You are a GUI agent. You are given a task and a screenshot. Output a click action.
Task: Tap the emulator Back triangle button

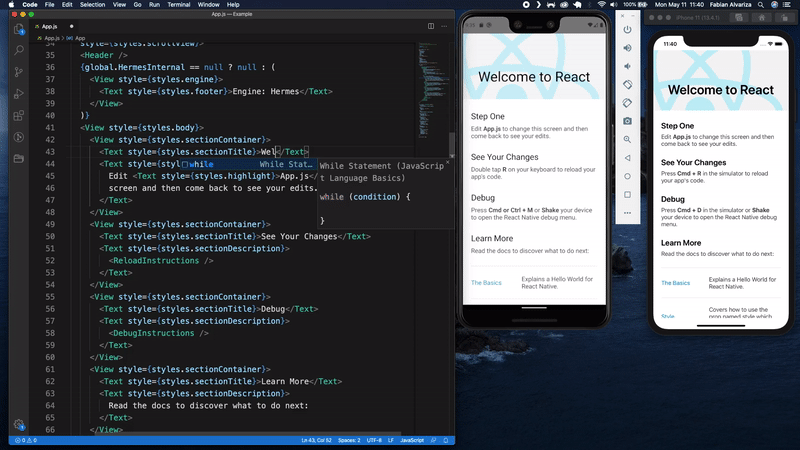[628, 158]
